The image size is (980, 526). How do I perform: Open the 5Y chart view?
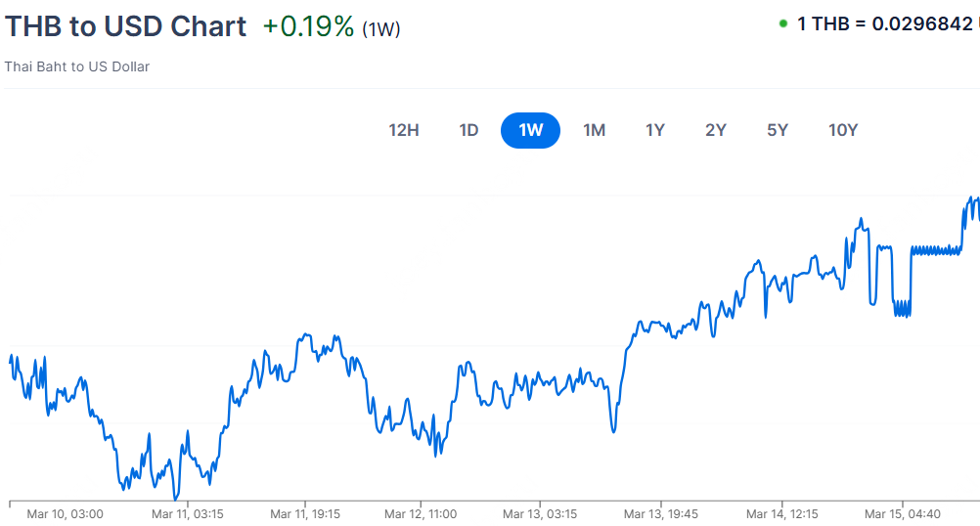point(778,130)
